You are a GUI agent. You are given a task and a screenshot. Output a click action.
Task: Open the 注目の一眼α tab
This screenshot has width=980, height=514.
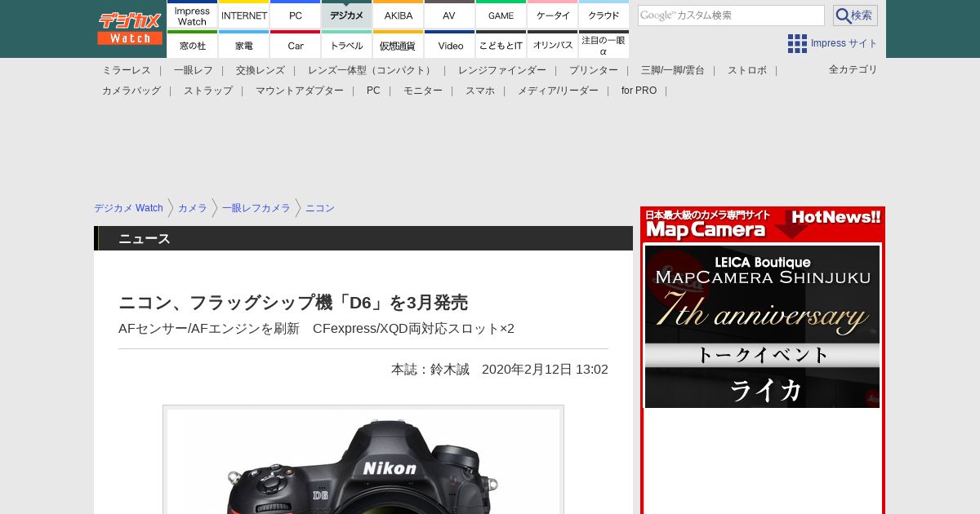coord(604,45)
